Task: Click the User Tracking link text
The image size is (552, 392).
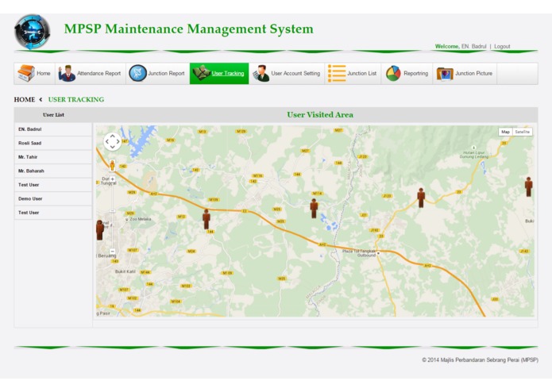Action: click(228, 74)
